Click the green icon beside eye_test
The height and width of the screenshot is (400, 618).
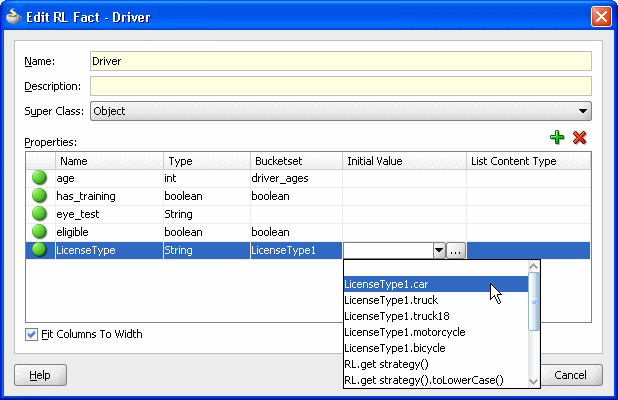[39, 214]
